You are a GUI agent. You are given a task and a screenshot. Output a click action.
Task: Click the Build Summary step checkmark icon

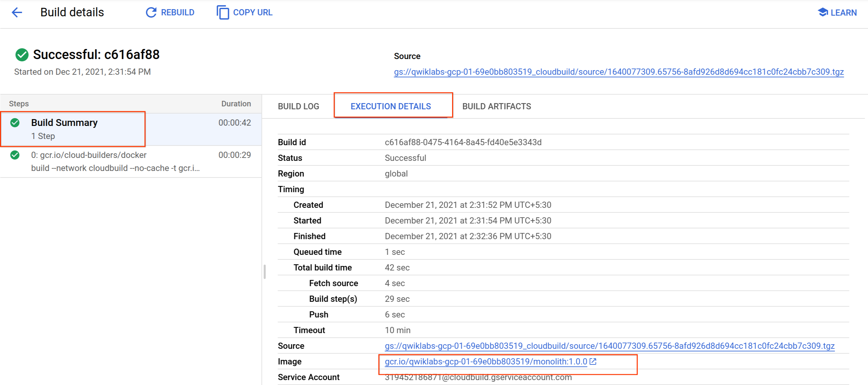tap(18, 123)
